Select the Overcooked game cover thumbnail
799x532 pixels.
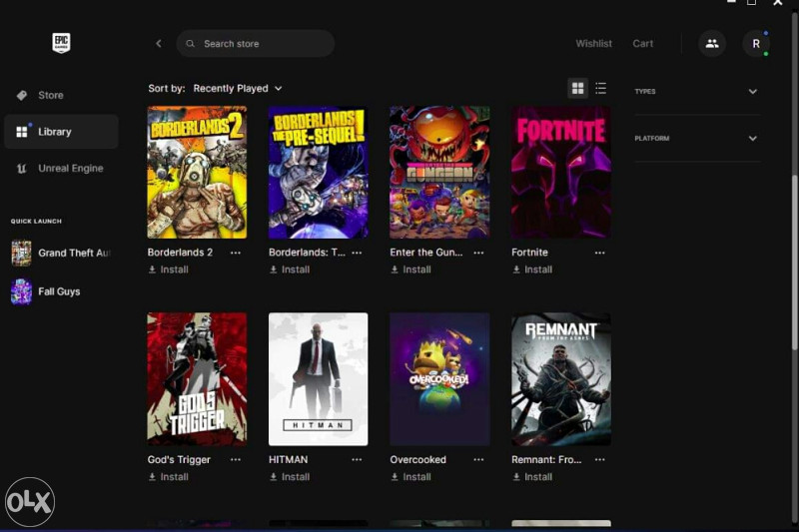coord(439,379)
